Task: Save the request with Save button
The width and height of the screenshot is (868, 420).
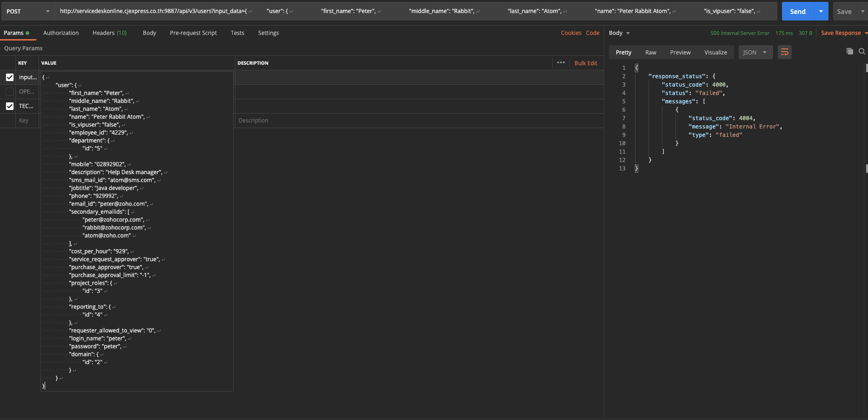Action: (844, 11)
